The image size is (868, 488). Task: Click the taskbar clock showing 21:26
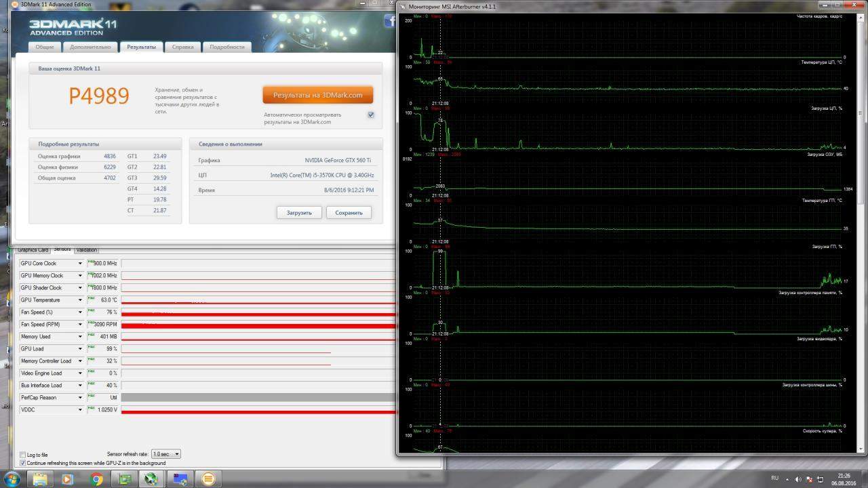(844, 479)
